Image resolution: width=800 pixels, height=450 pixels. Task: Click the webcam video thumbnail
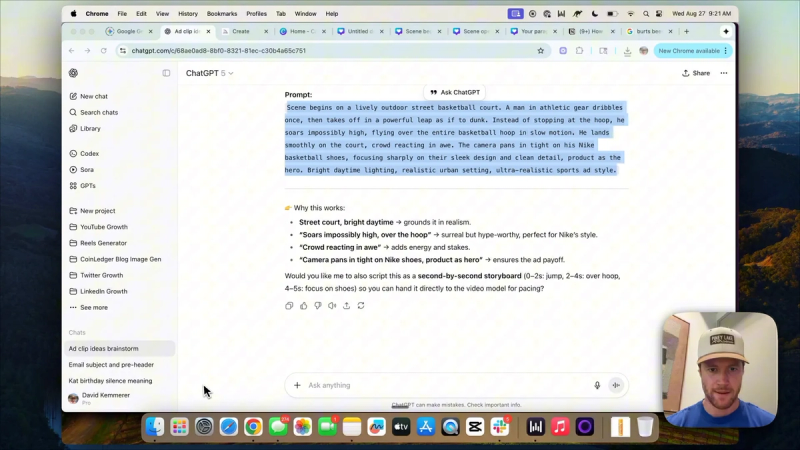pos(720,369)
